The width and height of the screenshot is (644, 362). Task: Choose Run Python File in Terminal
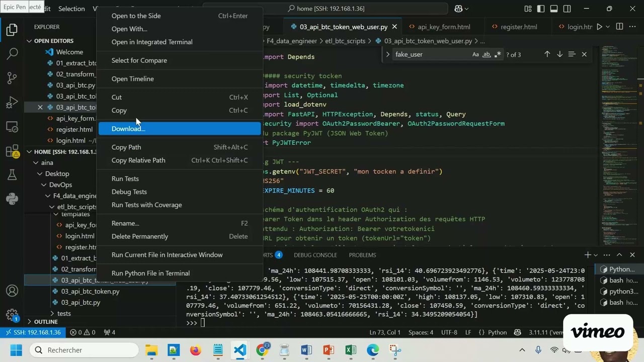(180, 273)
